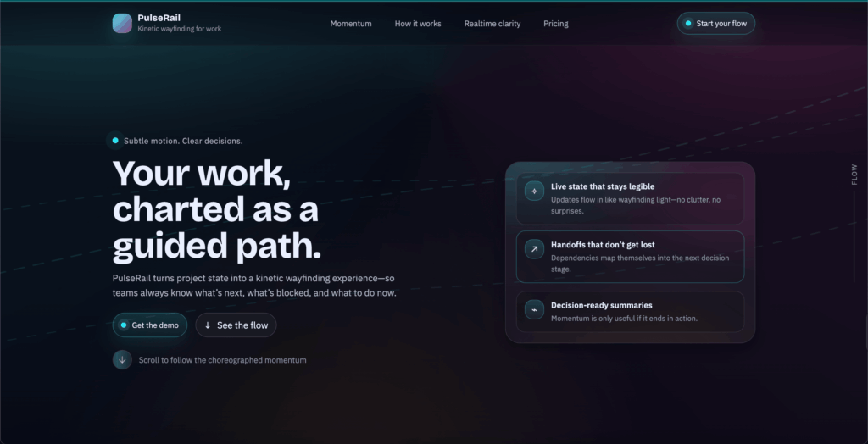Go to How it works section
The image size is (868, 444).
pos(418,24)
